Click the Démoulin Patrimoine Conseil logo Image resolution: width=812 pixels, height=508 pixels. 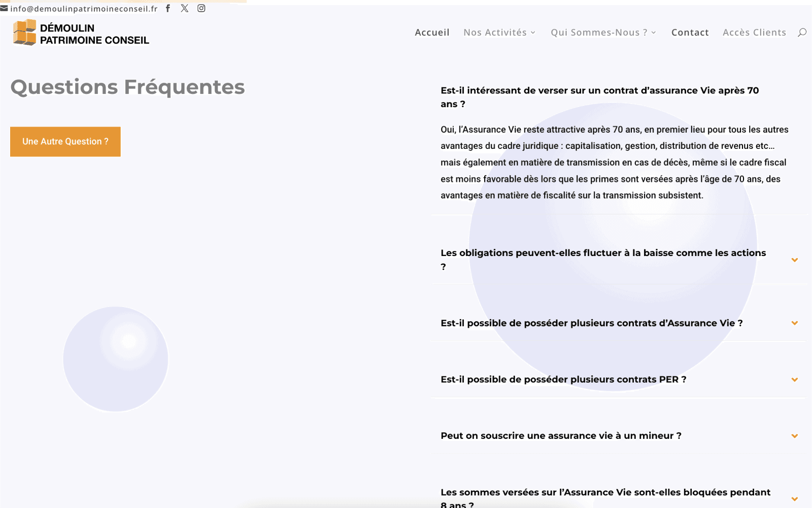(81, 33)
